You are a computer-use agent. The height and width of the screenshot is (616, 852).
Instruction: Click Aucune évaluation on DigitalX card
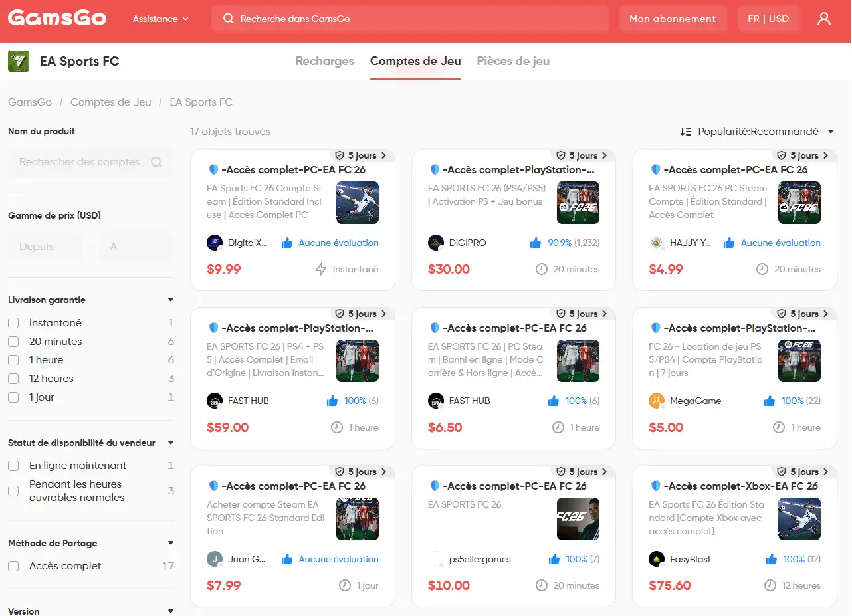click(339, 243)
